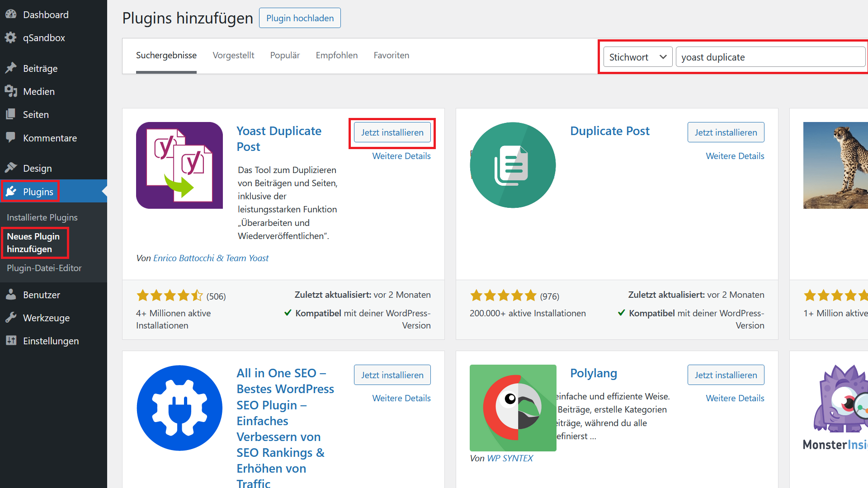Open the Benutzer menu item
Viewport: 868px width, 488px height.
[53, 295]
